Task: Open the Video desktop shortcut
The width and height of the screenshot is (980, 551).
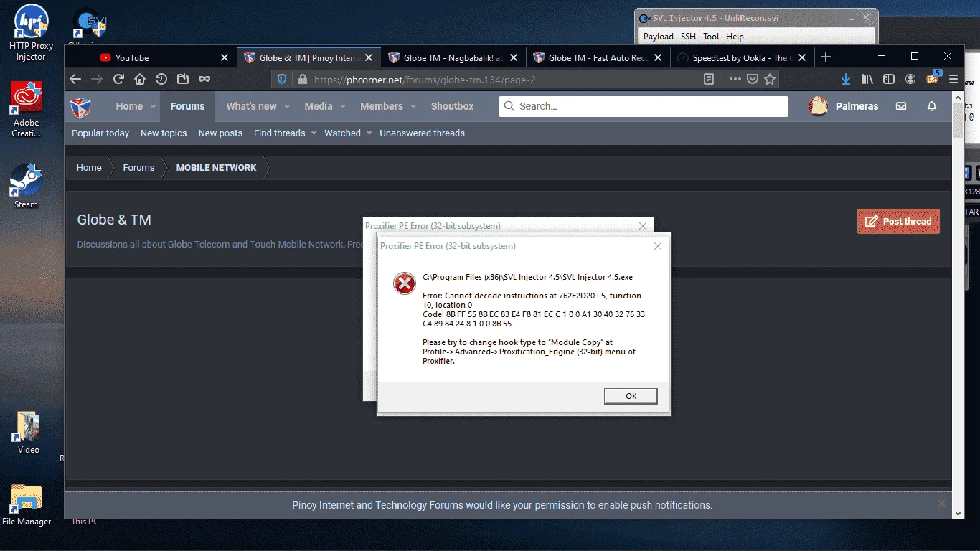Action: tap(29, 433)
